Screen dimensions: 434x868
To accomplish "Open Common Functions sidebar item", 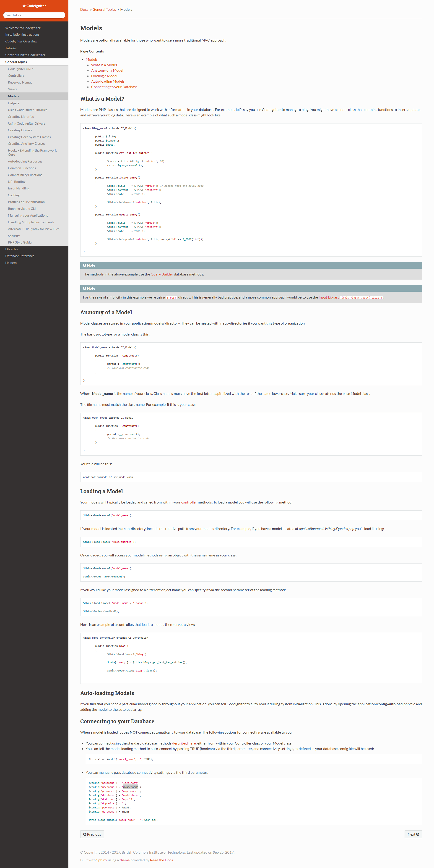I will pyautogui.click(x=34, y=168).
